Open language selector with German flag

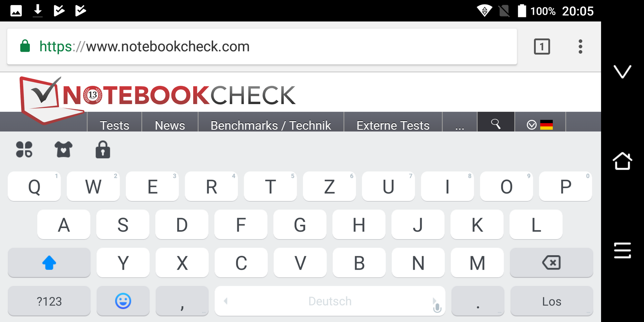[540, 125]
